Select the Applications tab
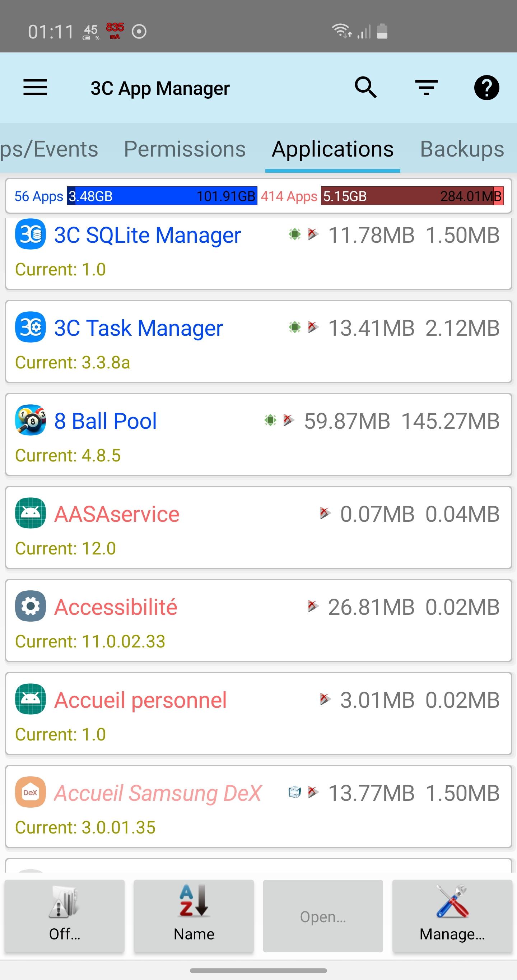The width and height of the screenshot is (517, 980). [x=332, y=149]
